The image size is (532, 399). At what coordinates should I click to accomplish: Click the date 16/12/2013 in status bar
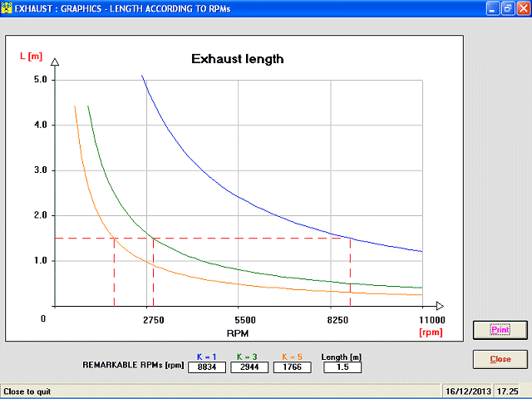[x=468, y=392]
